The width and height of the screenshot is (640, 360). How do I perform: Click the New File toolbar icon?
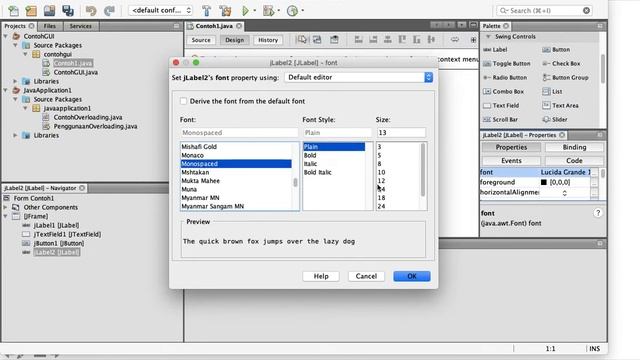13,11
